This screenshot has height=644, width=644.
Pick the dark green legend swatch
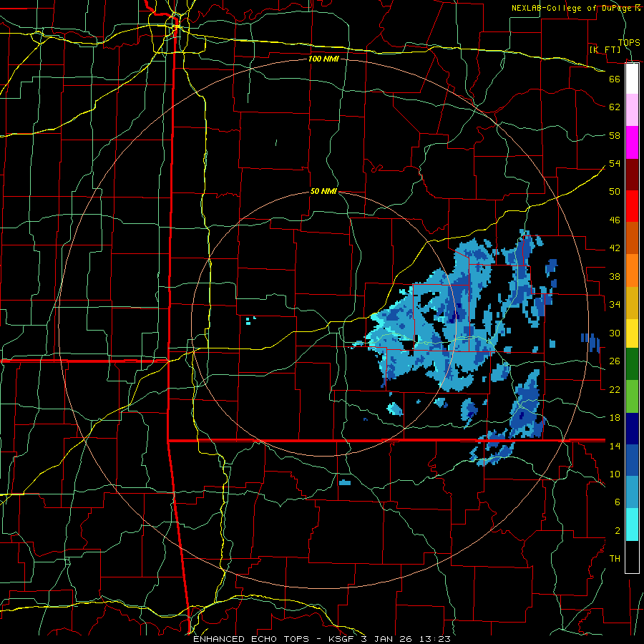[632, 364]
